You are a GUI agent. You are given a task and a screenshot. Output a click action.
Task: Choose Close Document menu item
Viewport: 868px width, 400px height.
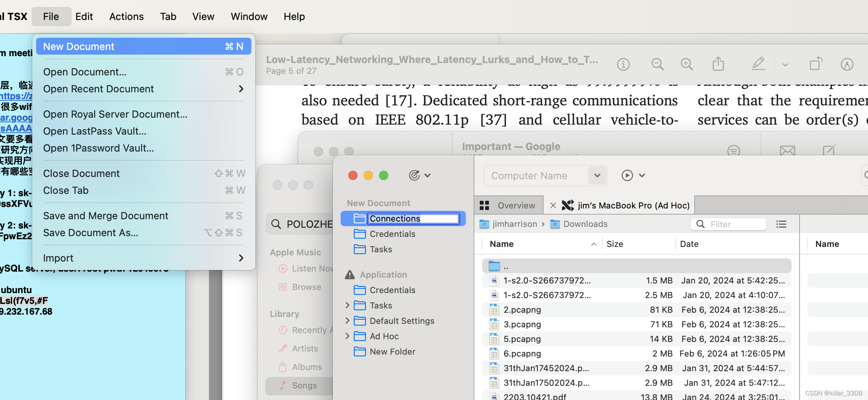click(143, 173)
